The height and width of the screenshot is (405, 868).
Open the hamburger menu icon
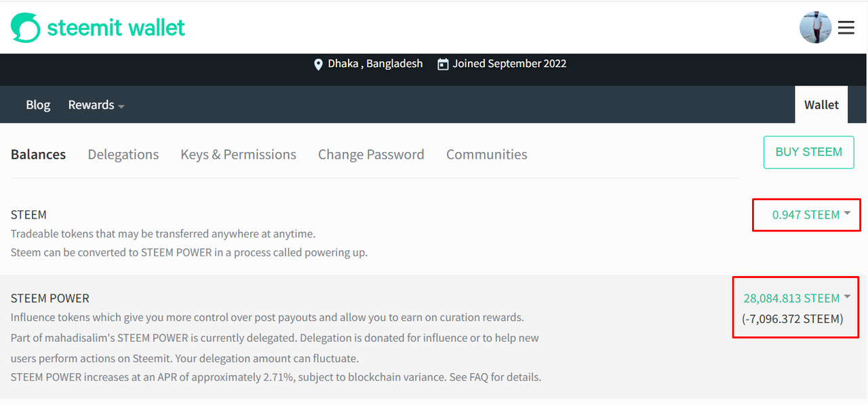click(846, 28)
